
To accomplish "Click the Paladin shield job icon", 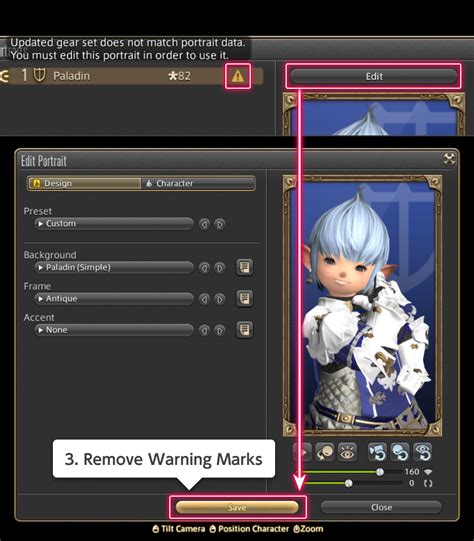I will click(x=39, y=75).
